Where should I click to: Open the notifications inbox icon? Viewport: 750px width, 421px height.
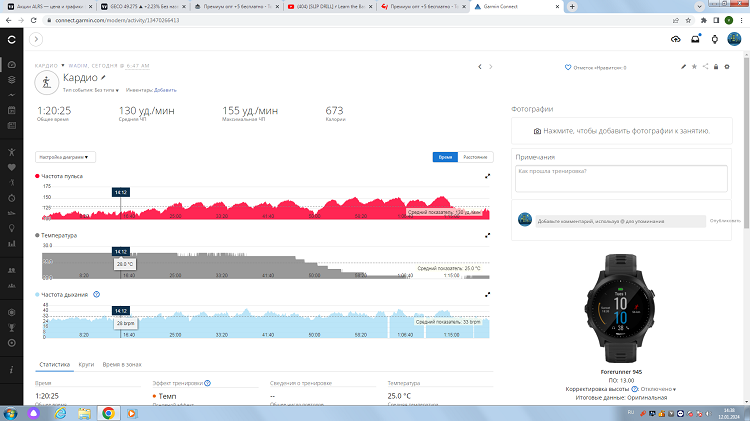[695, 39]
